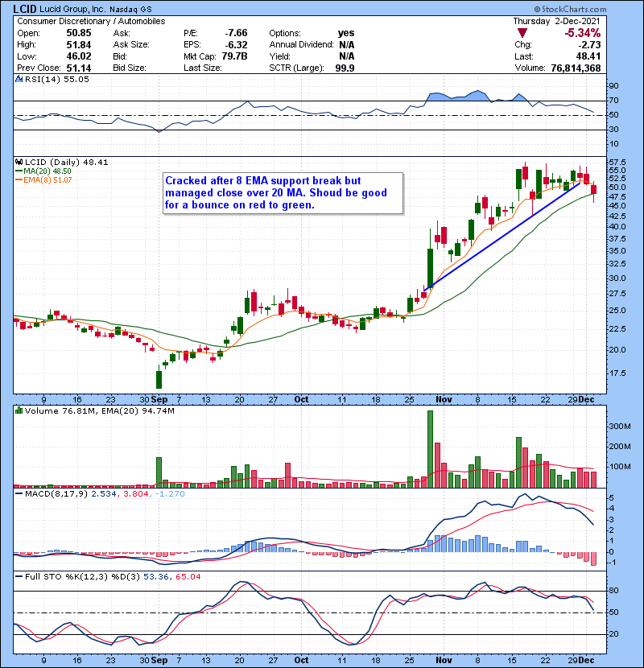Click the Chg value -2.73
The width and height of the screenshot is (644, 668).
pyautogui.click(x=589, y=45)
